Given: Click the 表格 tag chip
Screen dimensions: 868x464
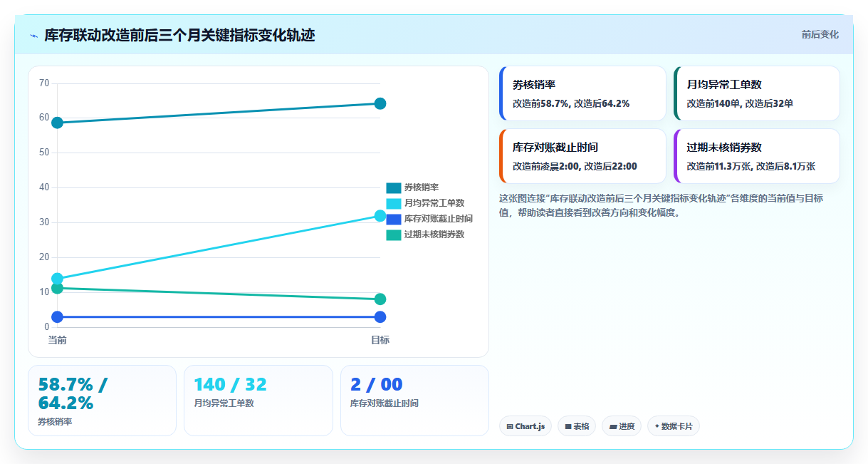Looking at the screenshot, I should click(x=577, y=426).
